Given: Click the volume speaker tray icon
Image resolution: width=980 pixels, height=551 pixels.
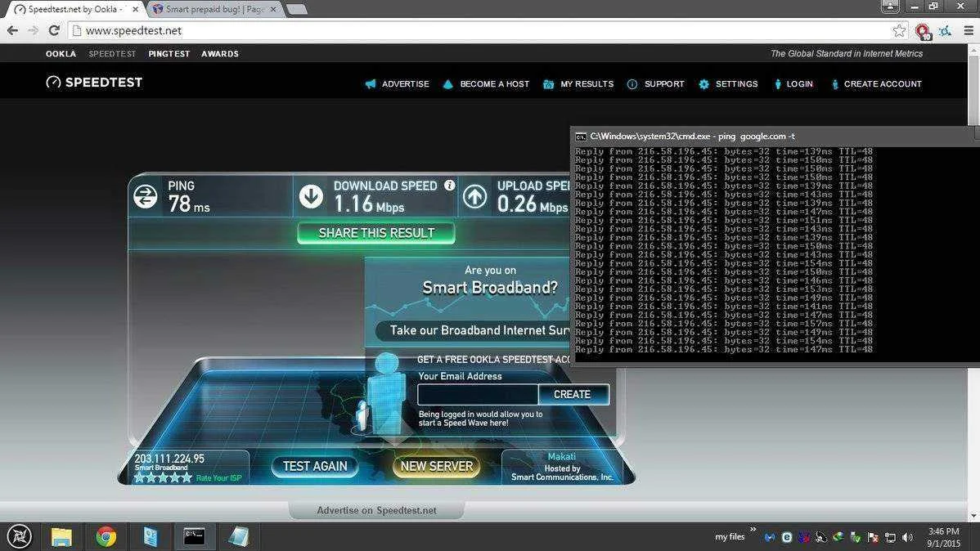Looking at the screenshot, I should click(x=907, y=537).
